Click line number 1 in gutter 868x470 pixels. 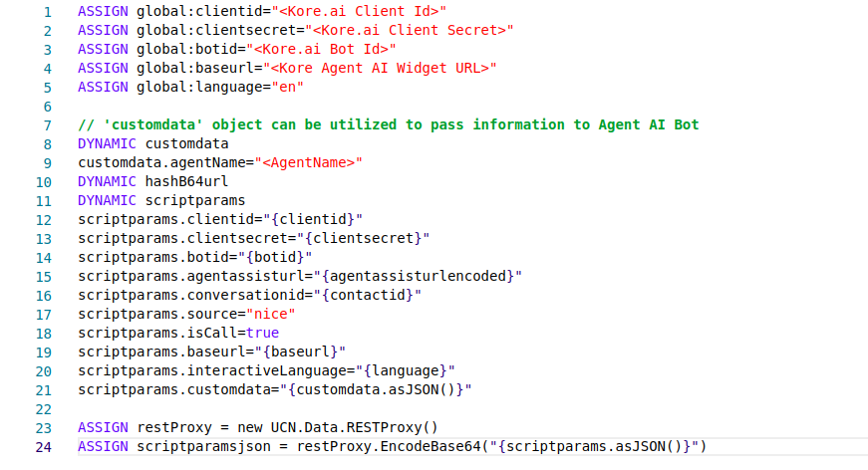tap(48, 12)
